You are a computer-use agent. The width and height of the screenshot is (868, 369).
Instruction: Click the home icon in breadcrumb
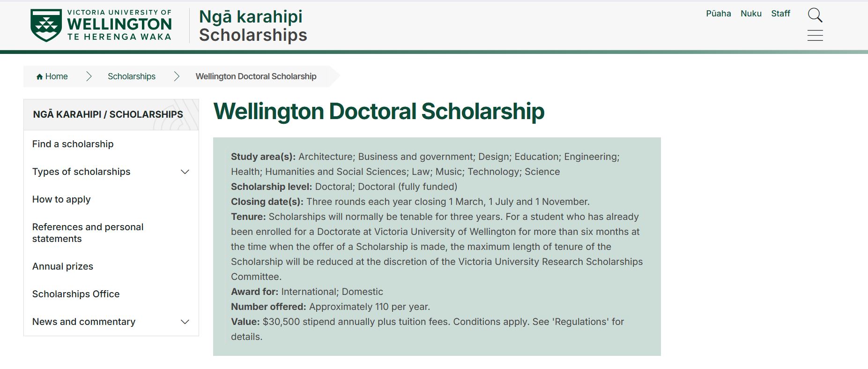39,77
